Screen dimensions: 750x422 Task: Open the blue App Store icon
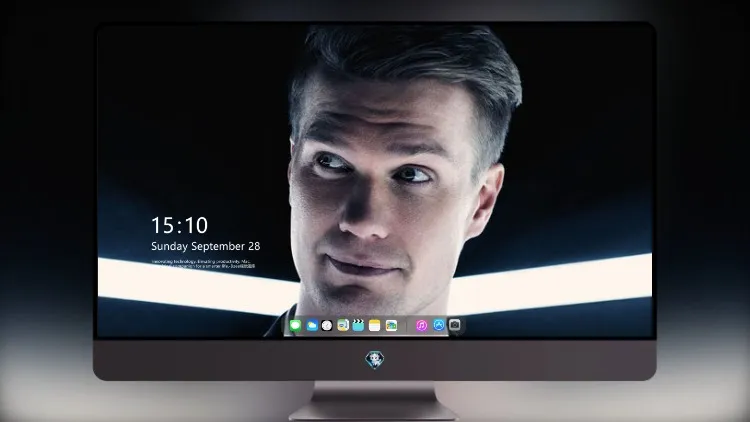click(x=439, y=325)
